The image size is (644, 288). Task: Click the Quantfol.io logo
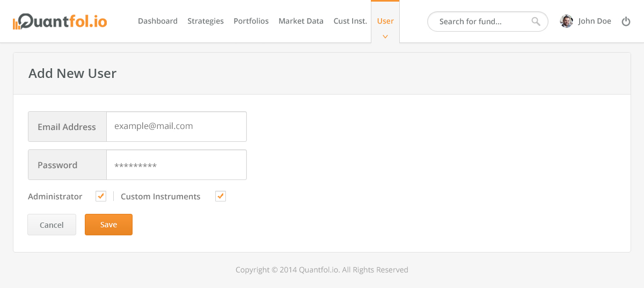60,21
